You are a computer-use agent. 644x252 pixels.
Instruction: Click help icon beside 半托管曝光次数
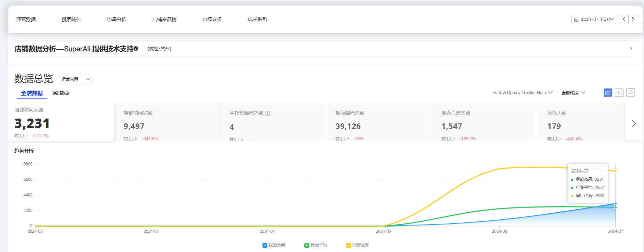tap(267, 113)
